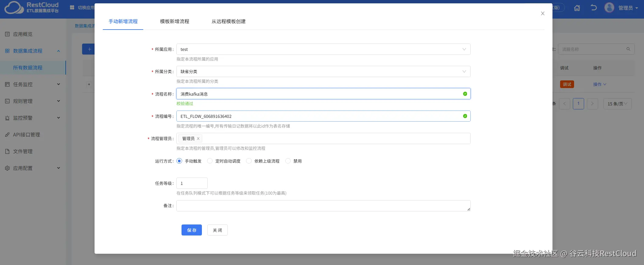Expand the 任务监控 menu
This screenshot has height=265, width=644.
pyautogui.click(x=59, y=84)
